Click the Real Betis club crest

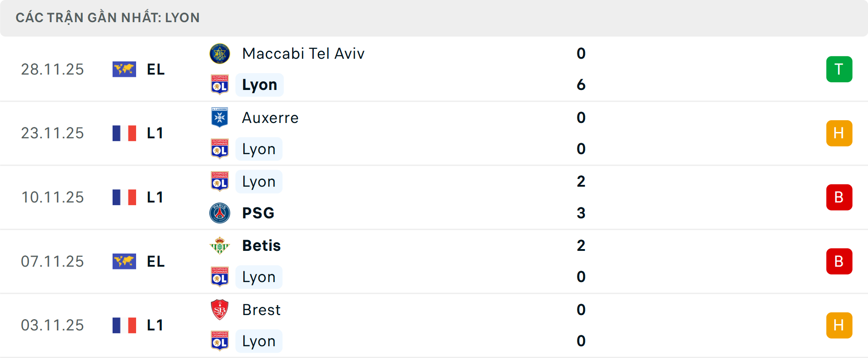(x=220, y=246)
